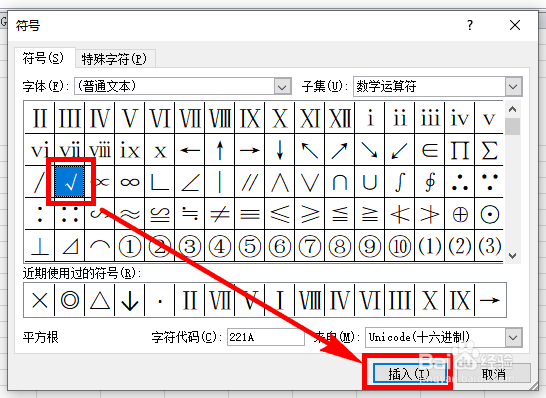Click the symbol grid scroll-down arrow

[513, 255]
